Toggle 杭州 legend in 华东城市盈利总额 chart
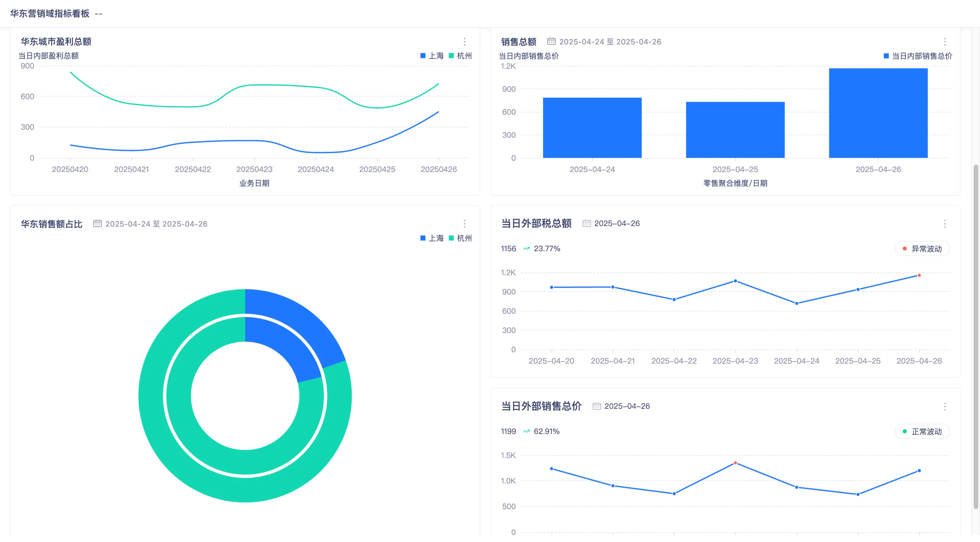The width and height of the screenshot is (980, 542). (x=460, y=56)
